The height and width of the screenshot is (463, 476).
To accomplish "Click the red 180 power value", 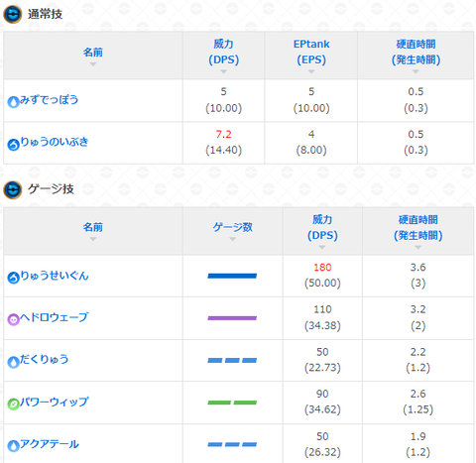I will click(322, 267).
